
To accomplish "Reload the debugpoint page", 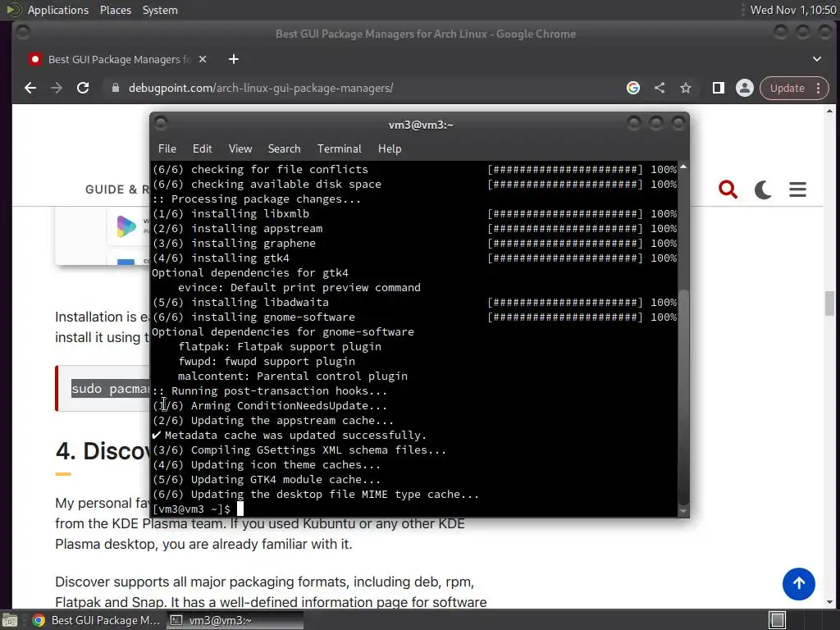I will (83, 88).
